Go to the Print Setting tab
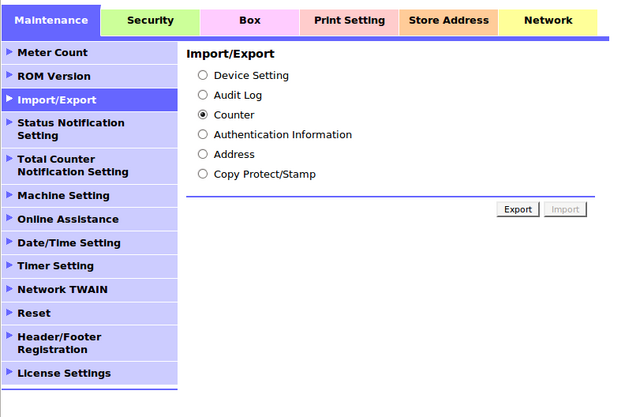Screen dimensions: 640x417 pos(348,21)
